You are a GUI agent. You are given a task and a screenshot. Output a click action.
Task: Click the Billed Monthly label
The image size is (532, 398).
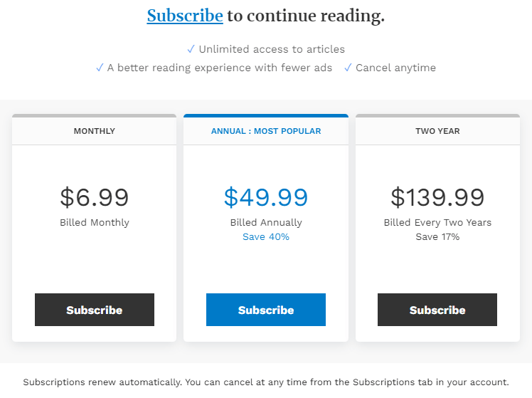coord(94,223)
